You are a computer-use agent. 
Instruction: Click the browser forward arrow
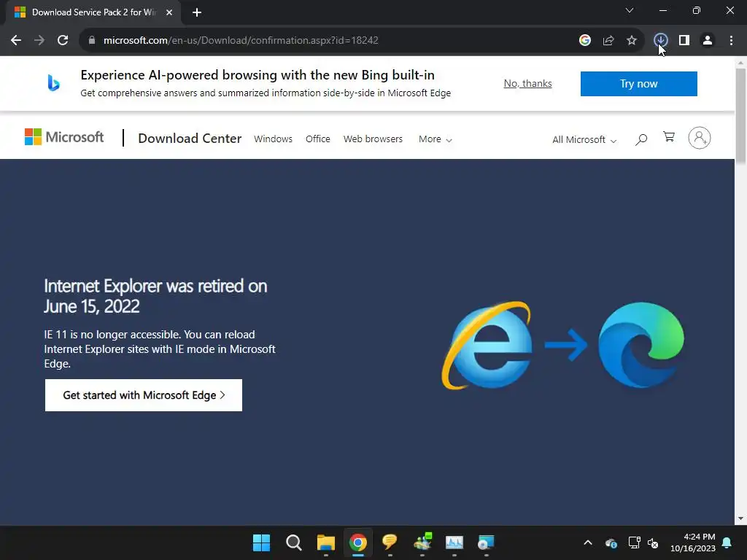[x=39, y=41]
